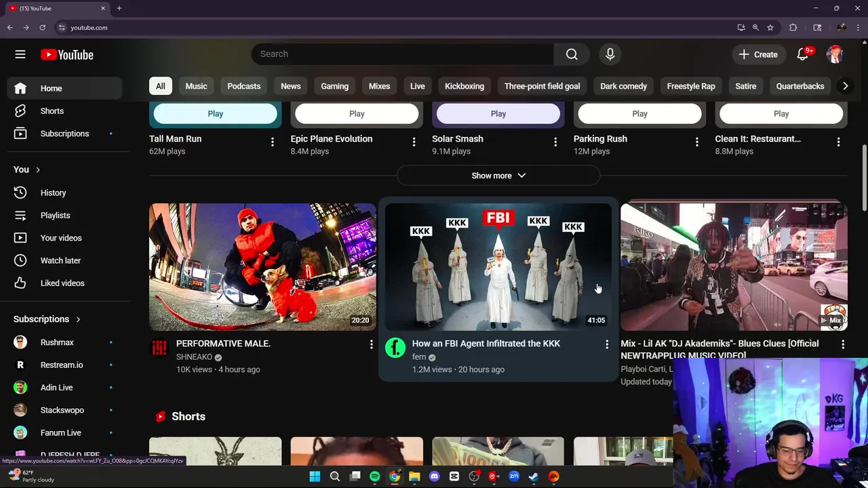Open options for PERFORMATIVE MALE video

point(371,344)
